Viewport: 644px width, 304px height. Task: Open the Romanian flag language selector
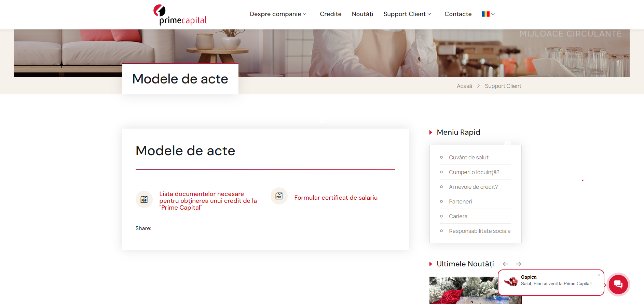488,14
